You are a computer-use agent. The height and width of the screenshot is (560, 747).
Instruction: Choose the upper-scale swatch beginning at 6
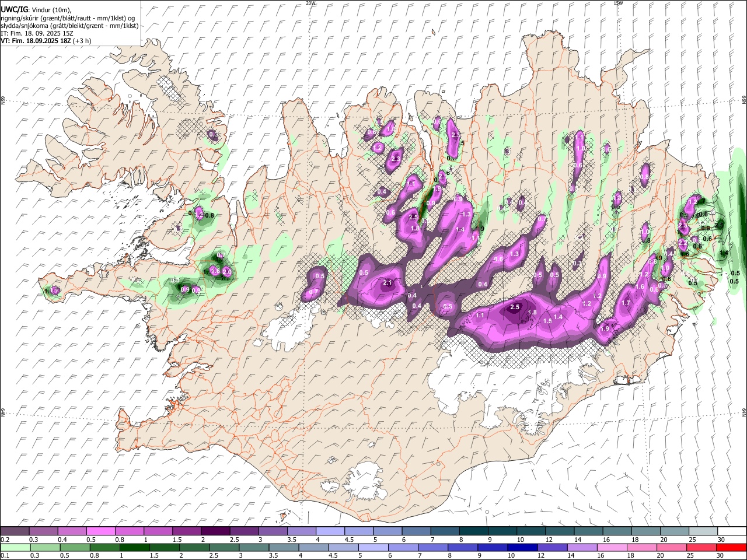click(x=415, y=531)
